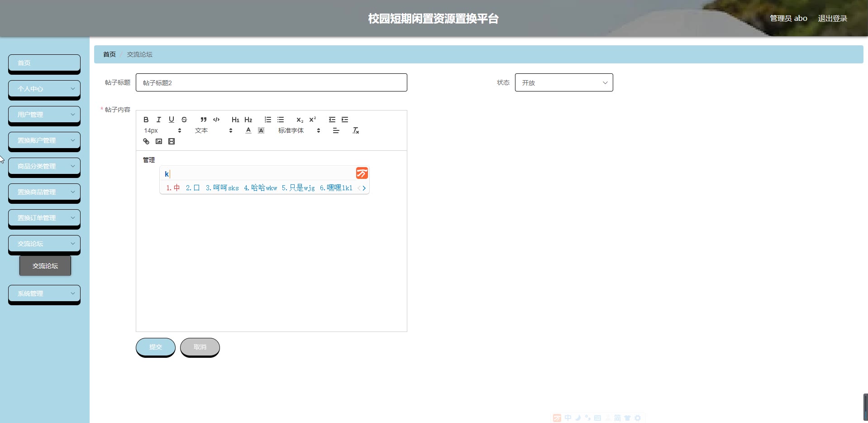Select the 交流论坛 submenu item
The image size is (868, 423).
(x=45, y=266)
